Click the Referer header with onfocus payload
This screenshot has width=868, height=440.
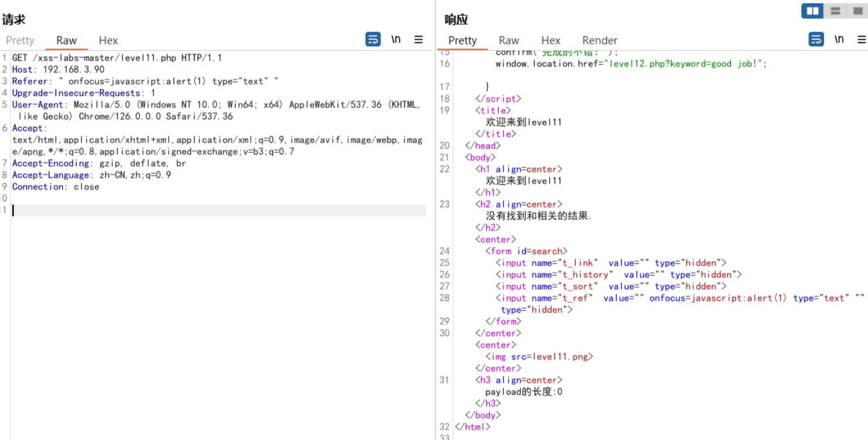[145, 81]
